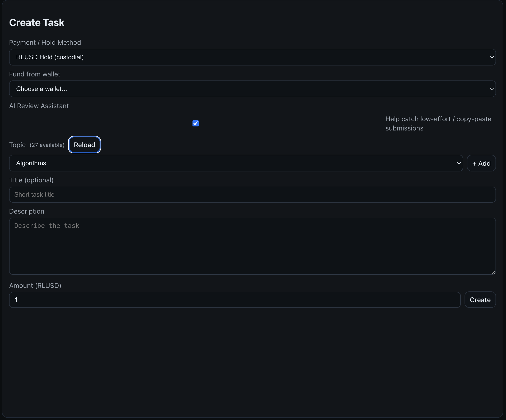Expand the Algorithms topic dropdown
506x420 pixels.
click(x=231, y=163)
